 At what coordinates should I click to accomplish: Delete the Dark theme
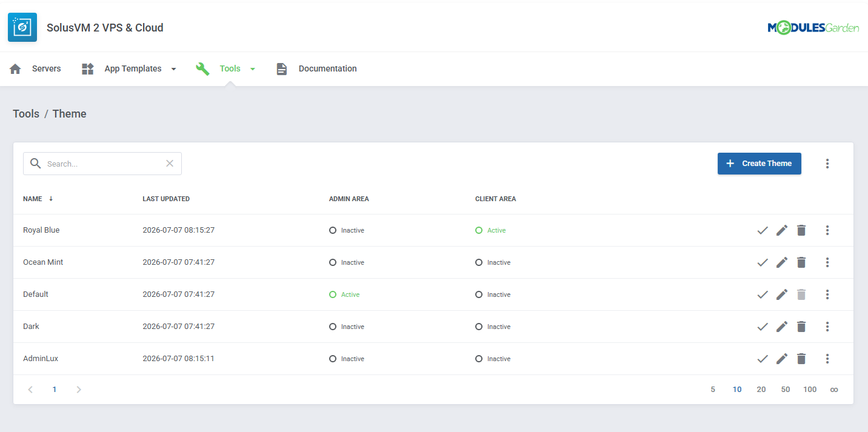(801, 327)
